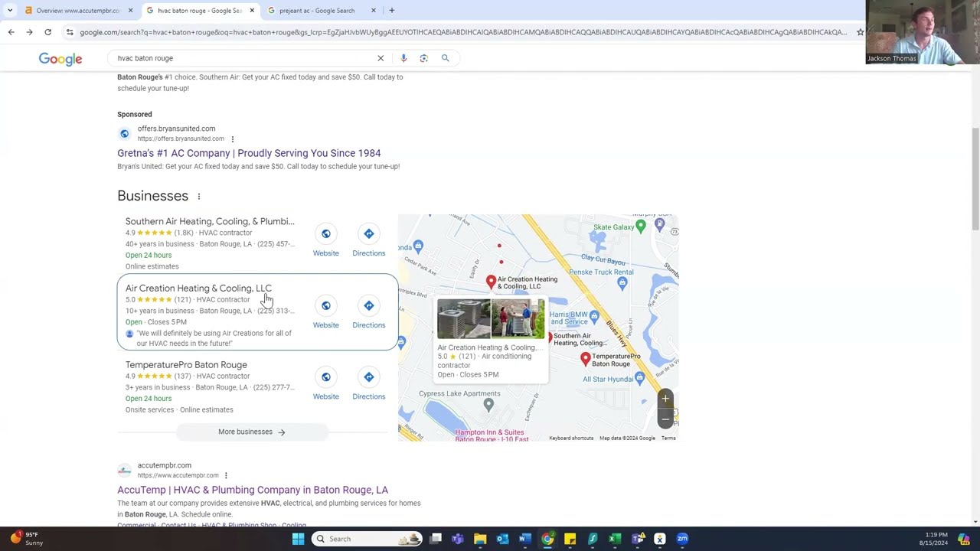Search by image with Google Lens

click(x=423, y=58)
